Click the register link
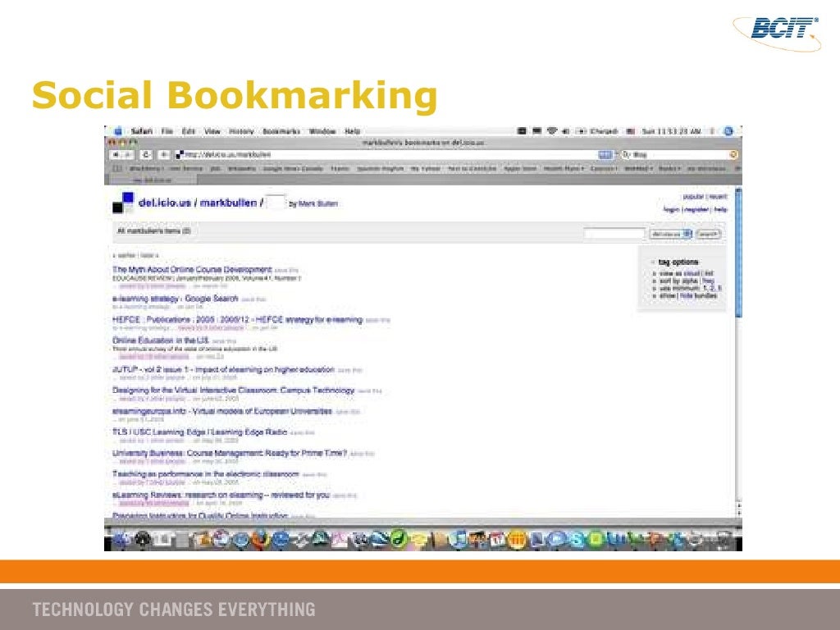 (696, 209)
